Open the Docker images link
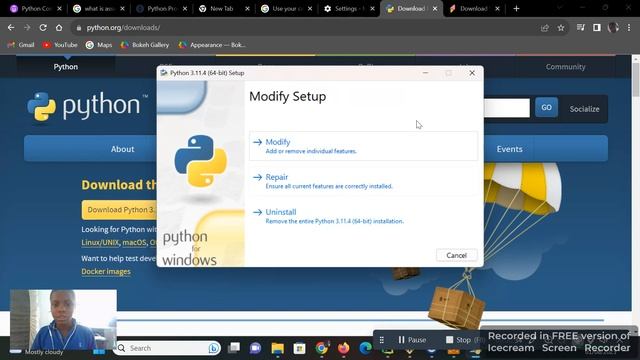The height and width of the screenshot is (360, 640). pos(106,271)
